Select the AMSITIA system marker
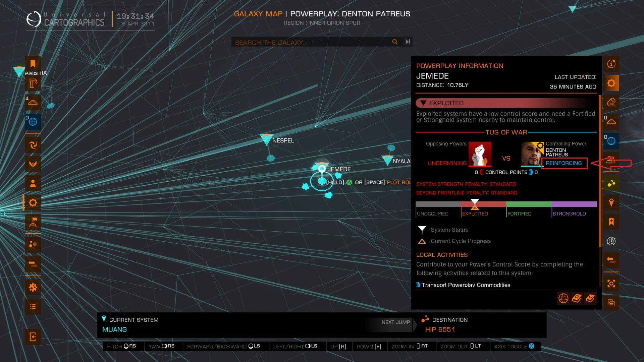Screen dimensions: 644x362 tap(19, 71)
